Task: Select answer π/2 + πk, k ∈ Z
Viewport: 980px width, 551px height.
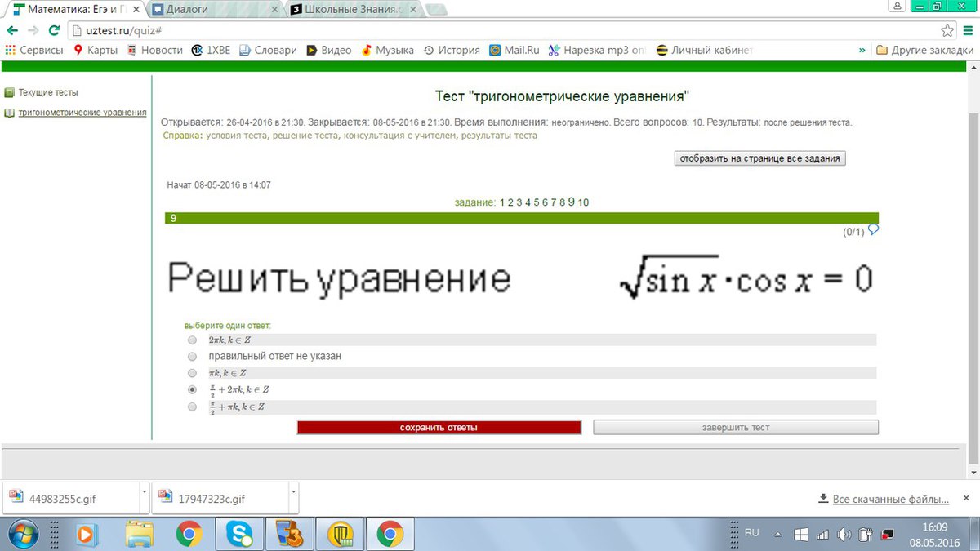Action: 192,407
